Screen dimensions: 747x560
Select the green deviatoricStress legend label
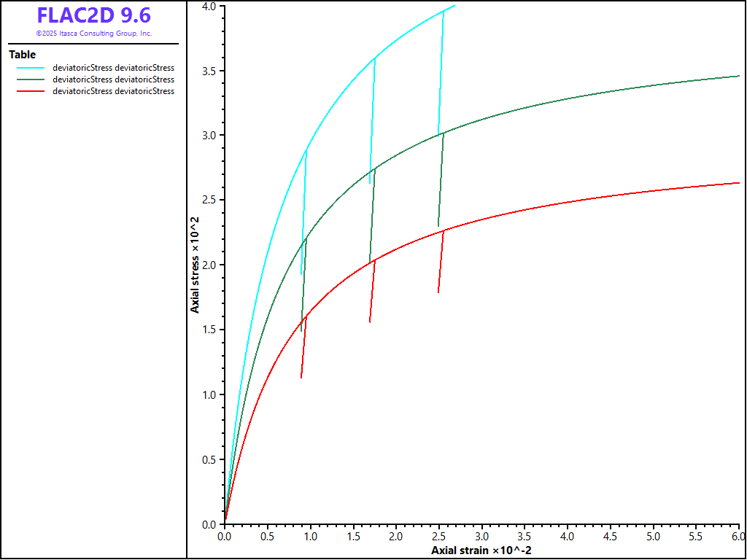click(113, 79)
